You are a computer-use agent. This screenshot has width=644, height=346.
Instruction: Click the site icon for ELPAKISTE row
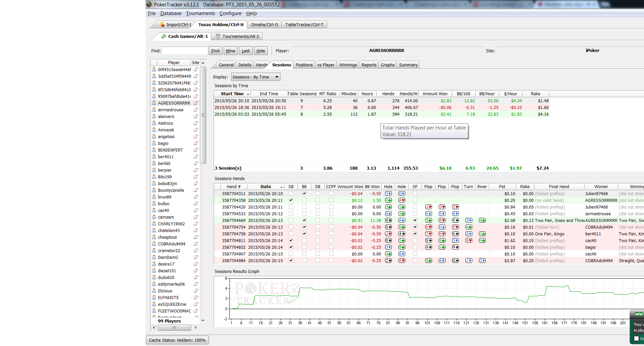pyautogui.click(x=196, y=297)
